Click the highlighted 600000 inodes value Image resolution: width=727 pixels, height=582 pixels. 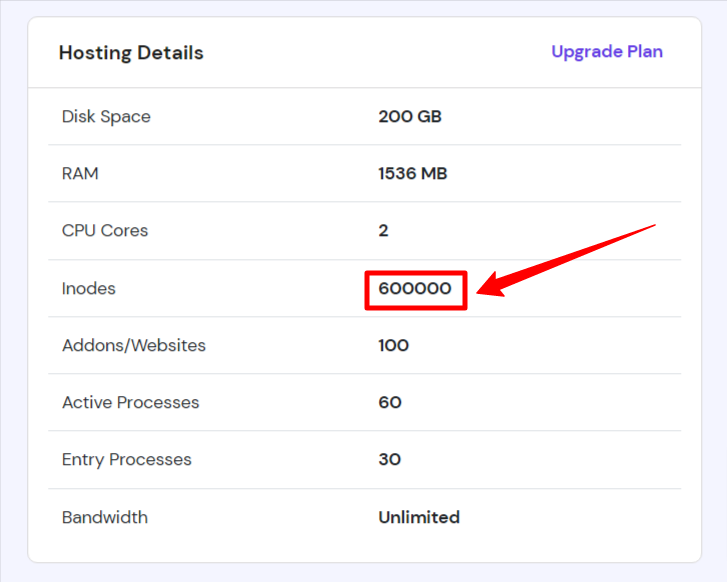point(415,288)
